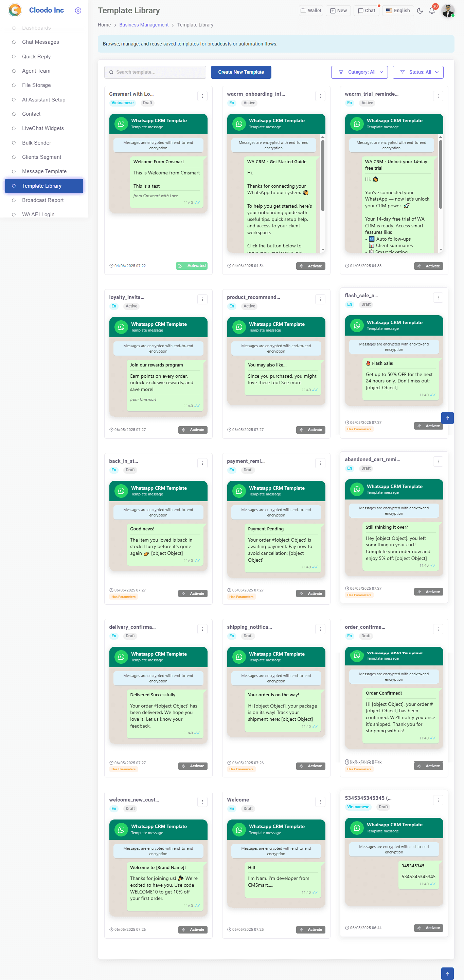
Task: Open Bulk Sender sidebar item
Action: click(37, 143)
